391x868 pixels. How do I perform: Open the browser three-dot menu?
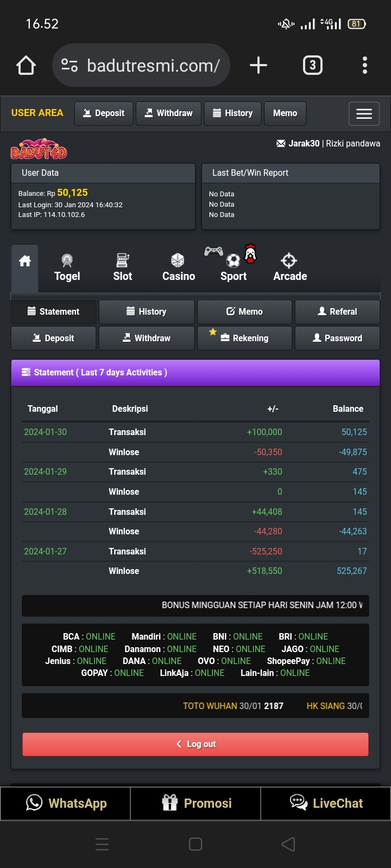[x=365, y=66]
